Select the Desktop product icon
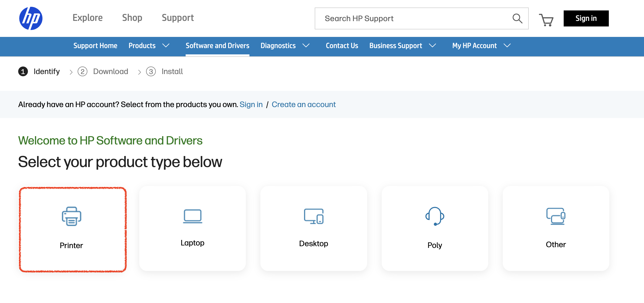This screenshot has height=303, width=644. [314, 216]
